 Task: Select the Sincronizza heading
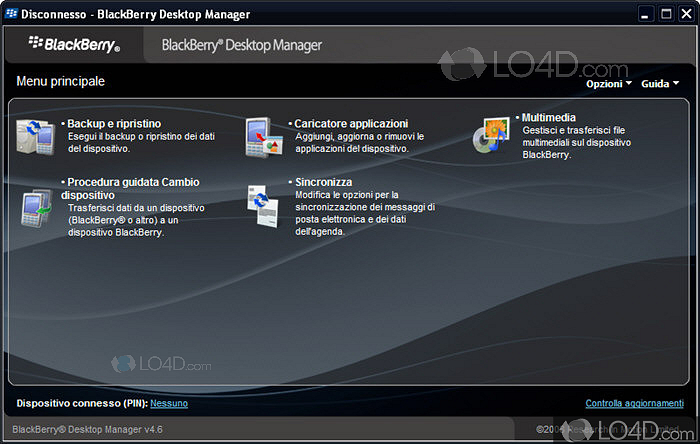324,182
